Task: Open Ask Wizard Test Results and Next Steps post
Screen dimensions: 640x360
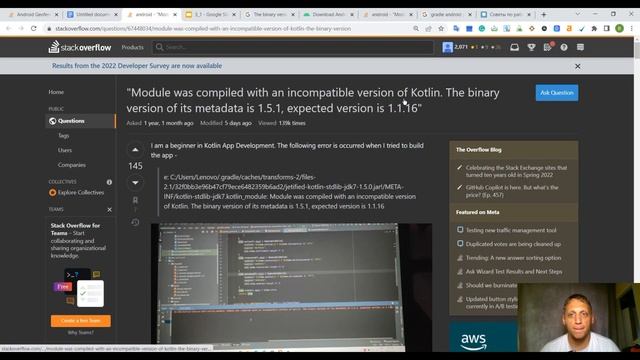Action: pos(513,271)
